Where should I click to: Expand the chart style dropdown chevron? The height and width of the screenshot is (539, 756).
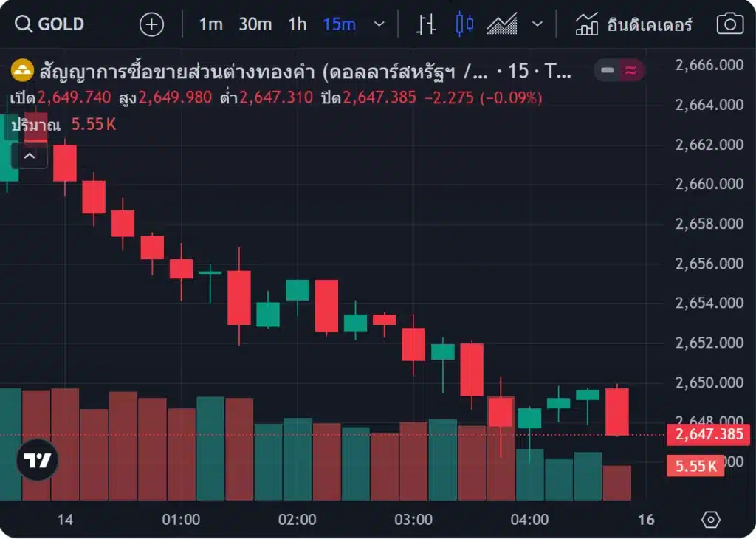(x=537, y=24)
